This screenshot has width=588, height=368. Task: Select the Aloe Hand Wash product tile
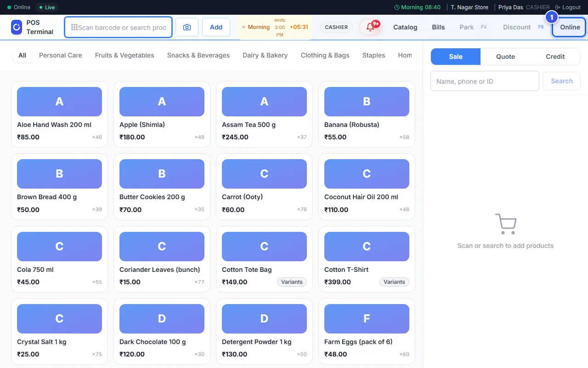pos(59,114)
